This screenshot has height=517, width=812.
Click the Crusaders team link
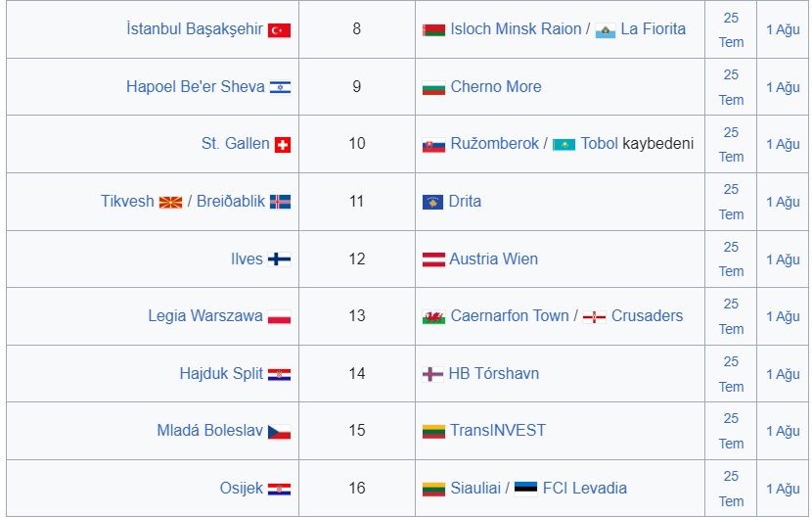[x=647, y=316]
